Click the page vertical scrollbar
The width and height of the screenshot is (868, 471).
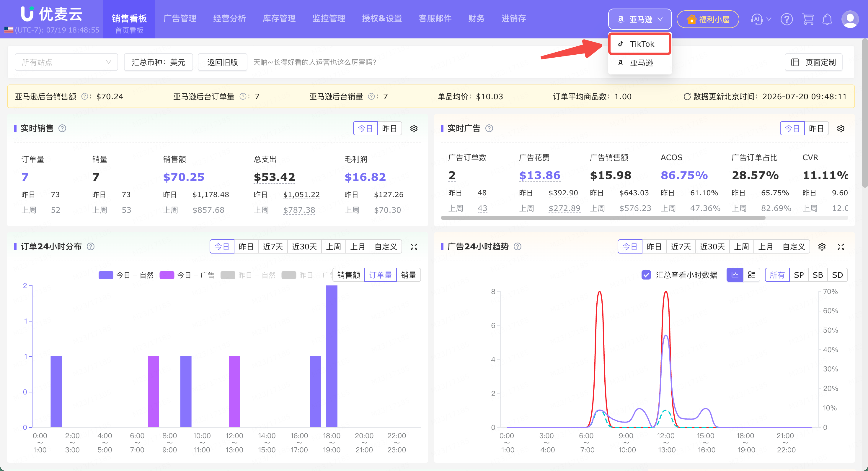pyautogui.click(x=865, y=113)
